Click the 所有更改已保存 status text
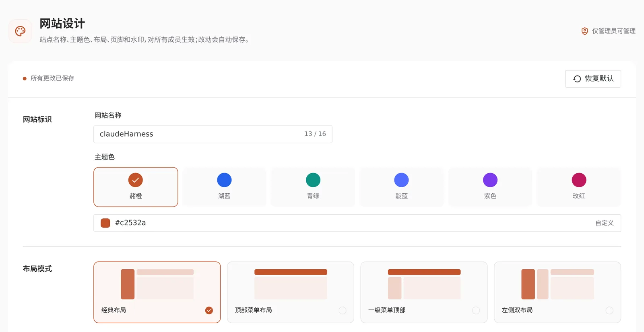The image size is (644, 332). tap(52, 78)
